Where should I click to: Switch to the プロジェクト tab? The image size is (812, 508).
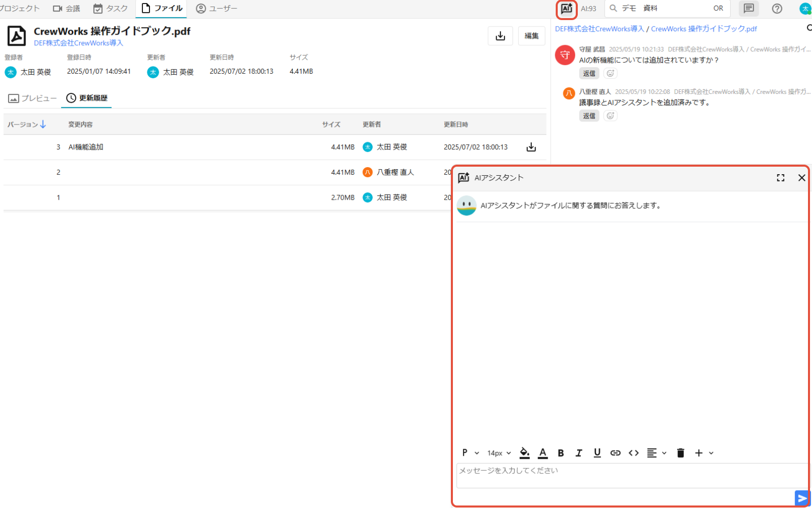tap(19, 9)
